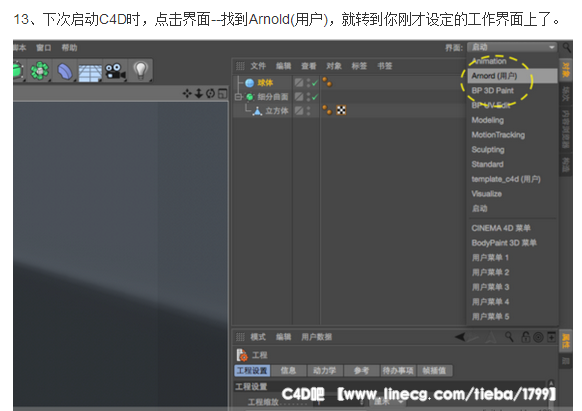This screenshot has height=411, width=582.
Task: Toggle visibility dots on 球体 row
Action: pyautogui.click(x=308, y=83)
